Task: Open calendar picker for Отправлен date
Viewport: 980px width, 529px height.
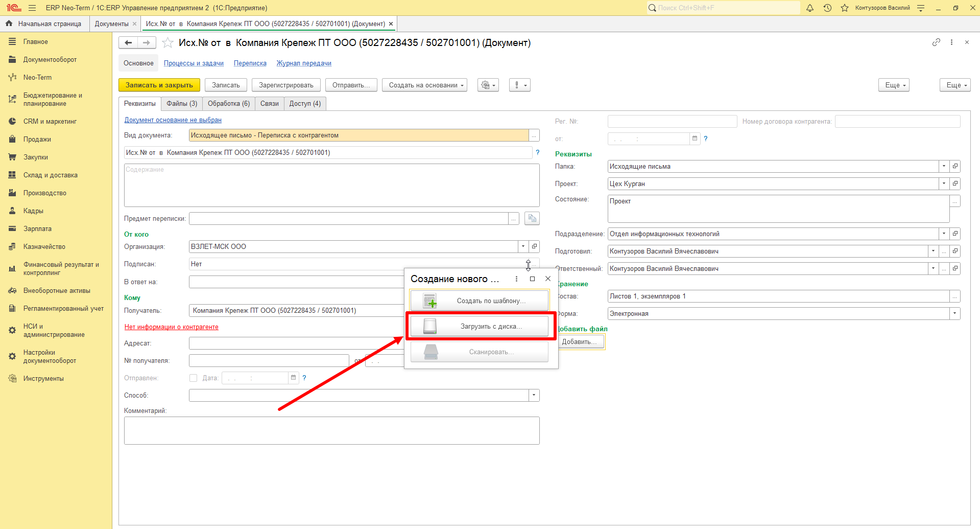Action: click(x=293, y=378)
